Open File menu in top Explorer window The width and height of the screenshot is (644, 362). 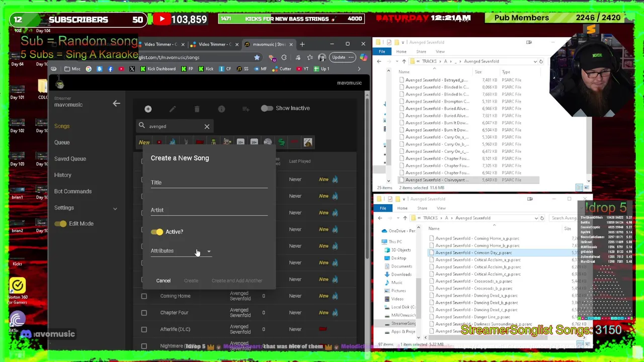tap(382, 52)
